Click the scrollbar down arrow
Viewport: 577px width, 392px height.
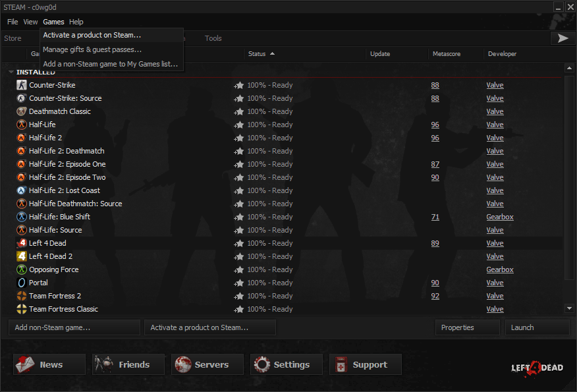[x=569, y=308]
